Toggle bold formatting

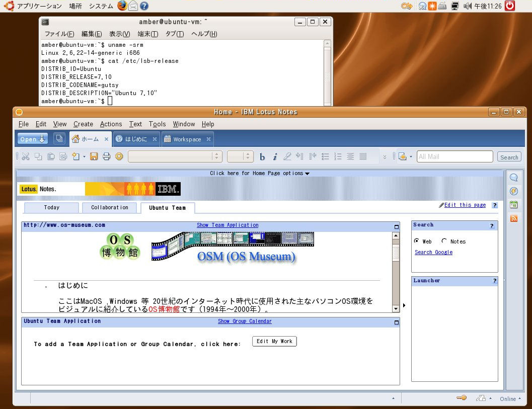pos(262,156)
